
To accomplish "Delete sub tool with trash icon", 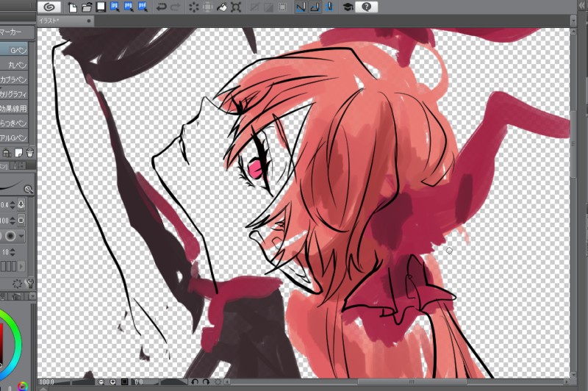I will [x=29, y=152].
